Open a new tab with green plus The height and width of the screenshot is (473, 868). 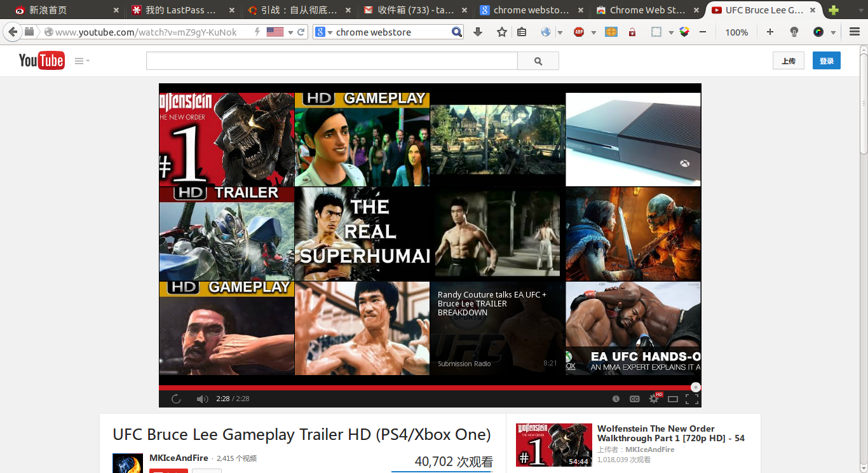pos(834,10)
